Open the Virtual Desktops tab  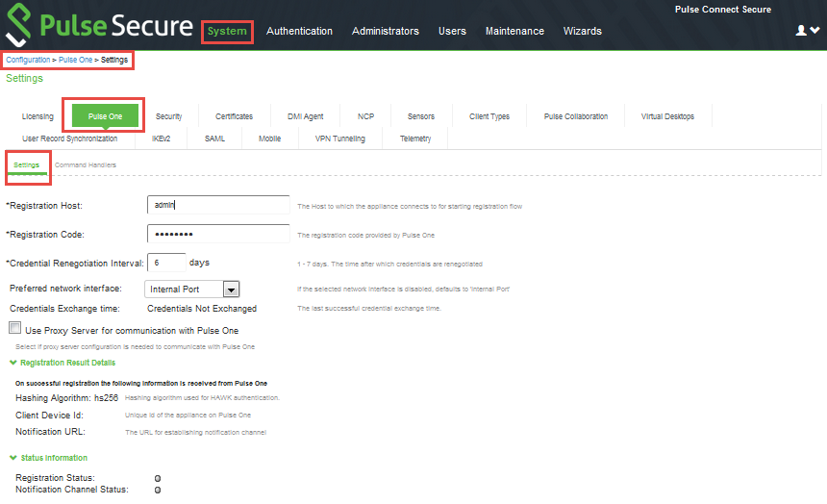(667, 116)
